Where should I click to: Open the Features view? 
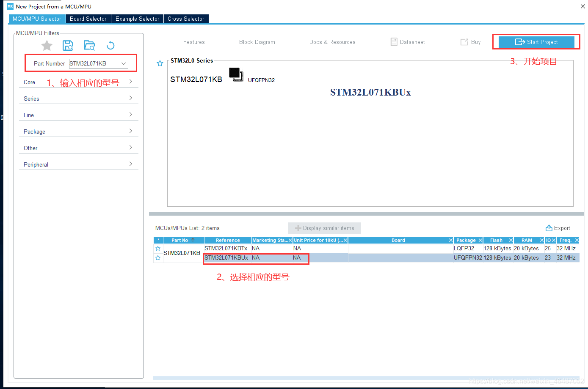coord(194,42)
